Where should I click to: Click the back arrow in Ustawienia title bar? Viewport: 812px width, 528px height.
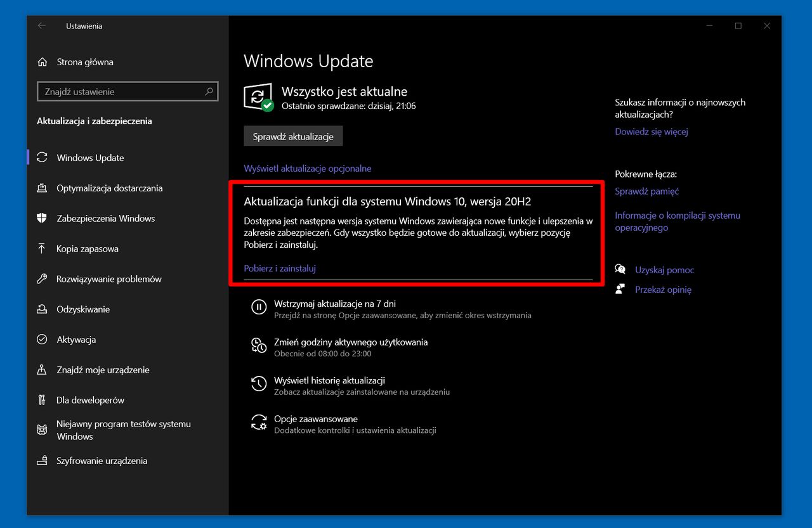(42, 26)
